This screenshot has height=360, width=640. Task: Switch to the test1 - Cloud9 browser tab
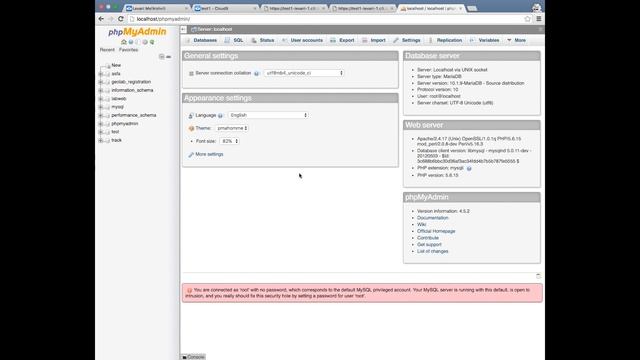coord(226,8)
